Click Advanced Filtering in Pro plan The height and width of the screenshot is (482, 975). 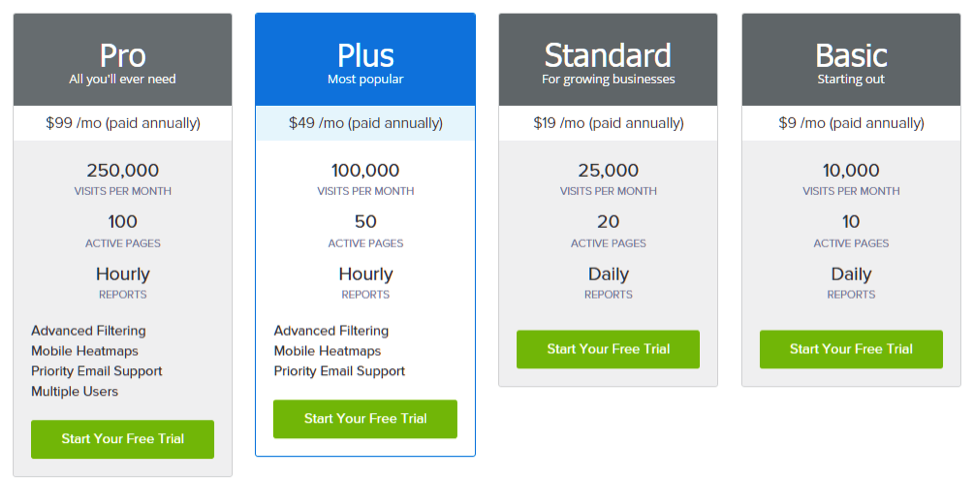[x=88, y=331]
